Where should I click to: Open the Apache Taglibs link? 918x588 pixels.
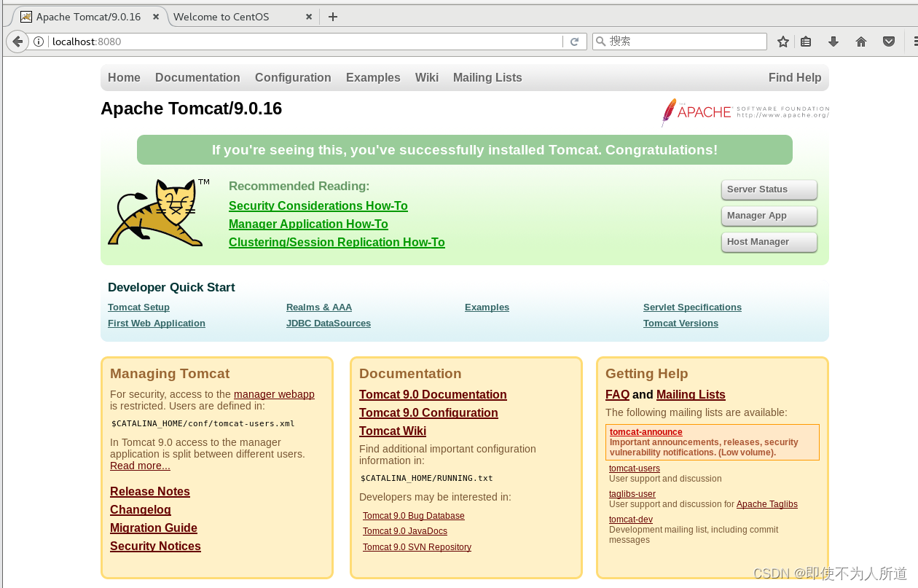click(x=767, y=503)
